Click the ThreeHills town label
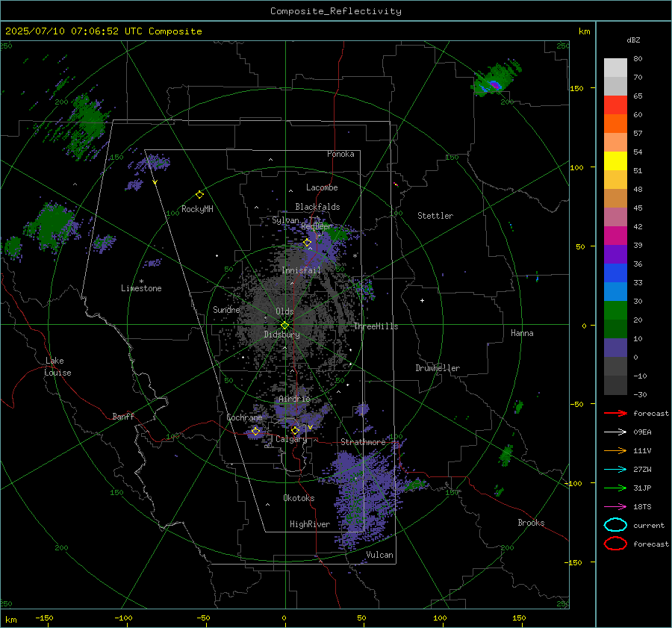 tap(376, 326)
